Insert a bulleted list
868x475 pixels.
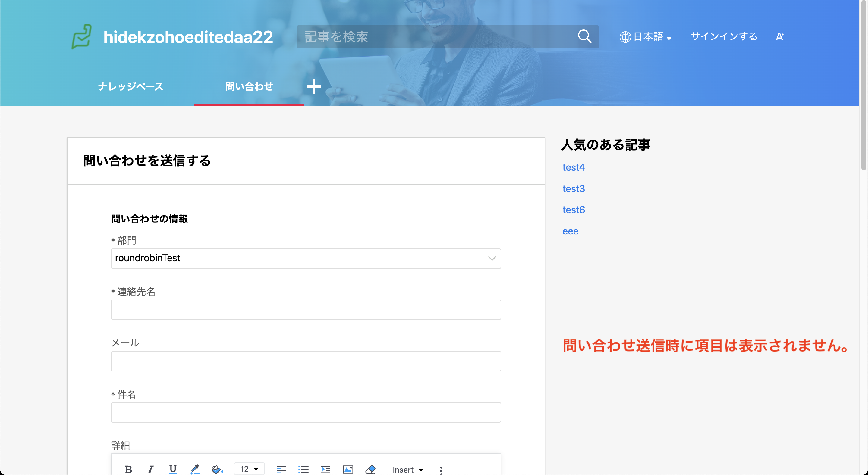[x=303, y=469]
